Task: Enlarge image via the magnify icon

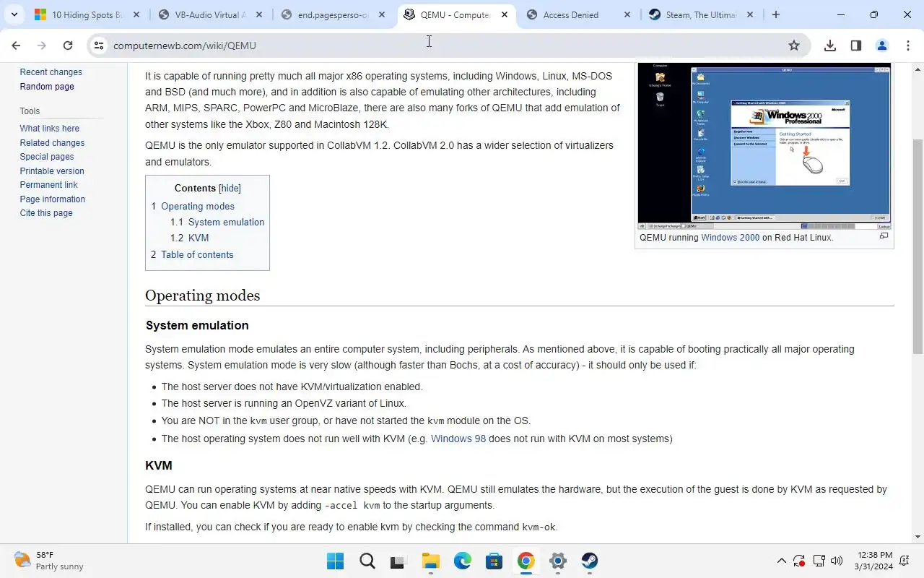Action: [x=884, y=236]
